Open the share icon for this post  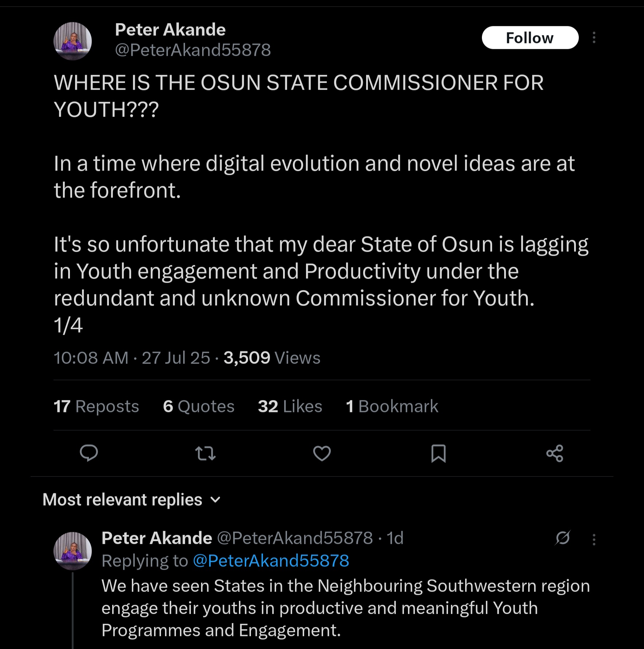[555, 453]
